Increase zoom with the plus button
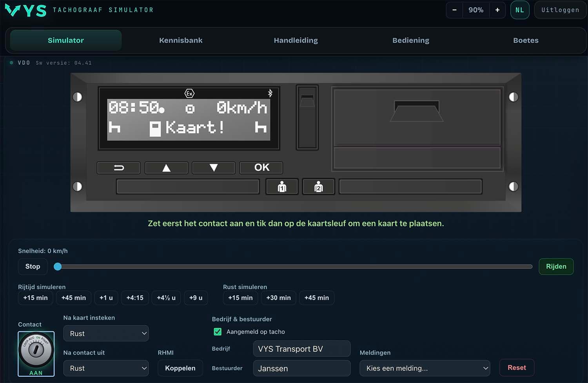Screen dimensions: 588x383 click(x=497, y=10)
